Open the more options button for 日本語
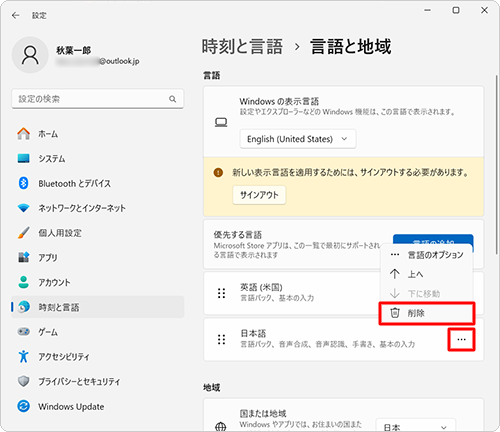 [461, 339]
